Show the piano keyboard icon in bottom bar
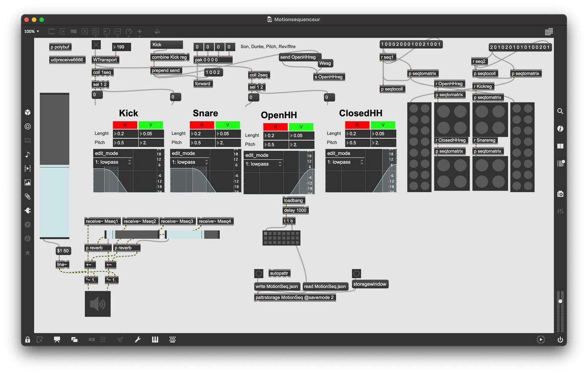The image size is (588, 374). (155, 339)
